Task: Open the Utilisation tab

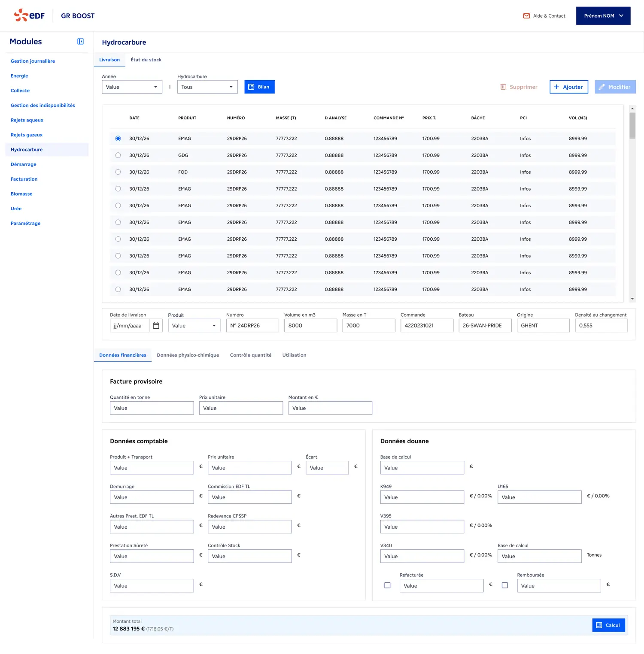Action: [294, 355]
